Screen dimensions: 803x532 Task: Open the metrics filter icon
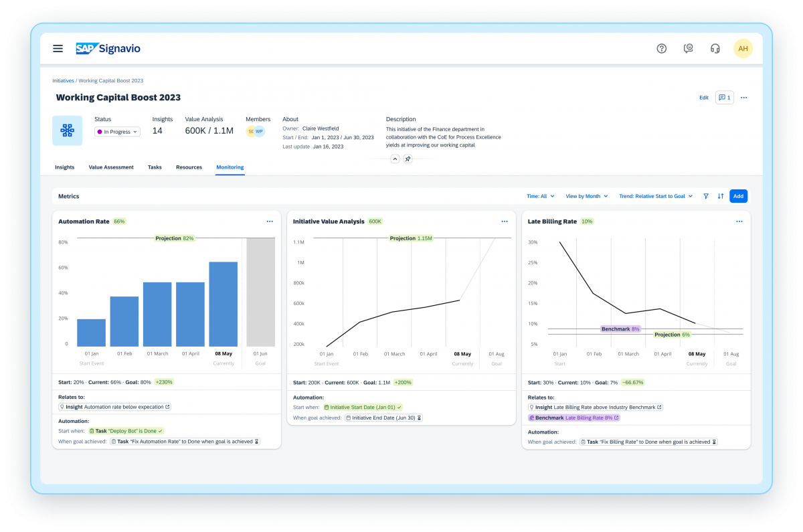[x=706, y=196]
